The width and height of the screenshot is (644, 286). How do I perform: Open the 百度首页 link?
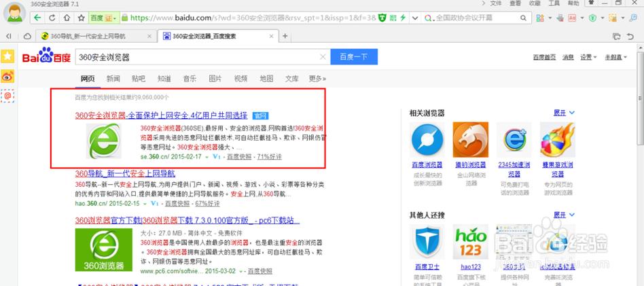click(x=544, y=57)
